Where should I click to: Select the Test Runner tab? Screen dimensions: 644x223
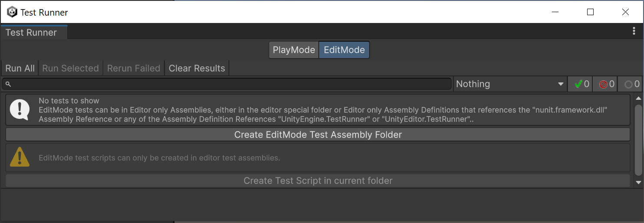click(x=34, y=32)
